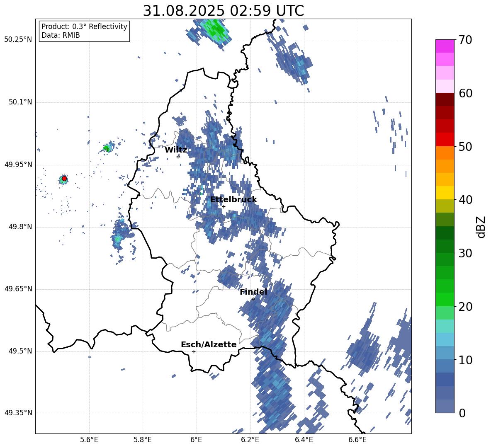491x448 pixels.
Task: Click the 'Data: RMIB' legend text
Action: [61, 35]
